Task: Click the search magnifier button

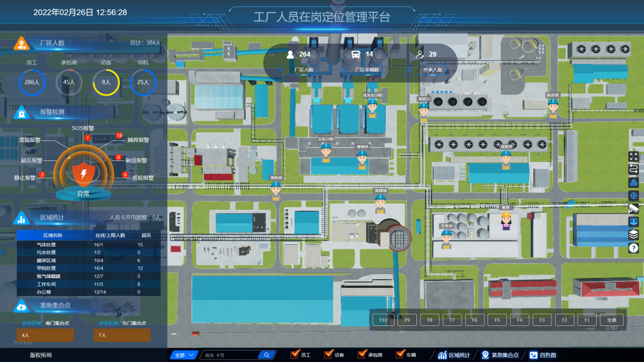Action: 267,355
